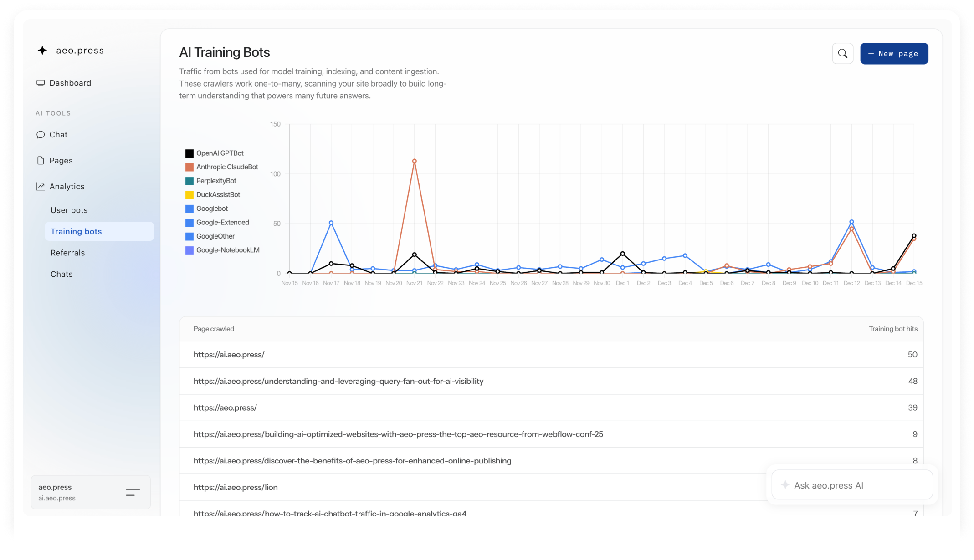
Task: Click sparkle icon in Ask AI box
Action: click(785, 485)
